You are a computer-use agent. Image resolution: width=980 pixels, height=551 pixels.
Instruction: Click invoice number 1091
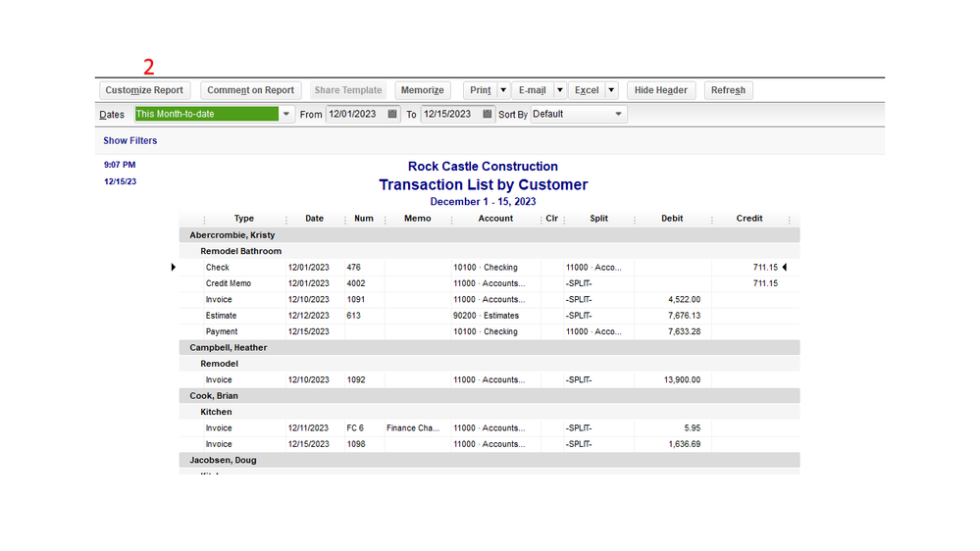[356, 300]
